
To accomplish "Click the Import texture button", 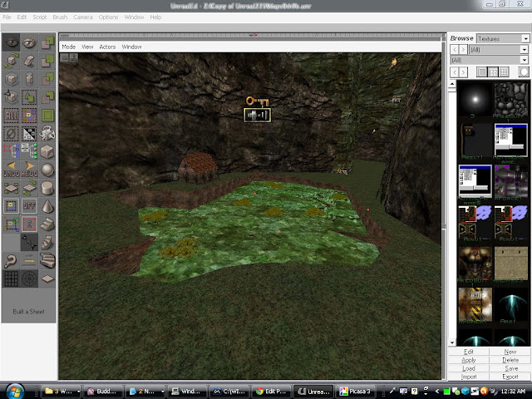I will 469,377.
